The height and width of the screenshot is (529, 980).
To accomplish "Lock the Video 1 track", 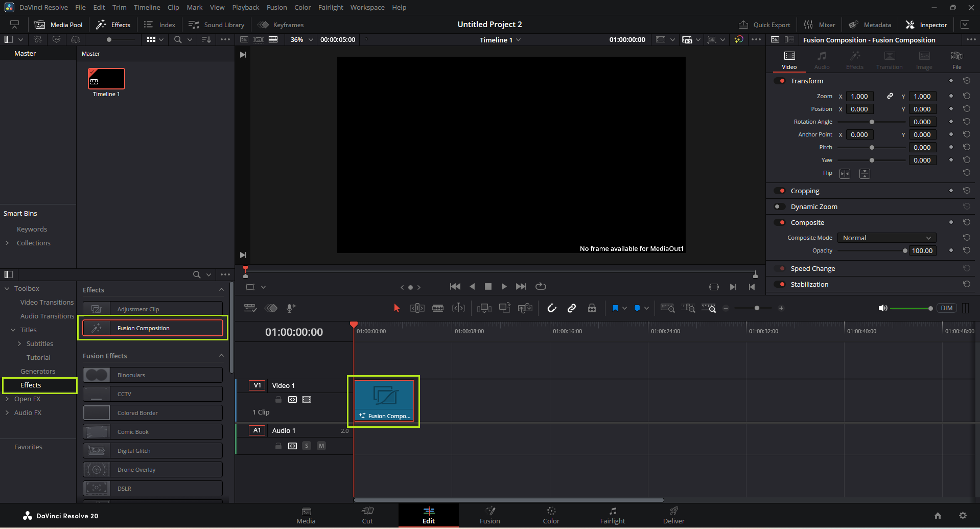I will click(x=278, y=400).
